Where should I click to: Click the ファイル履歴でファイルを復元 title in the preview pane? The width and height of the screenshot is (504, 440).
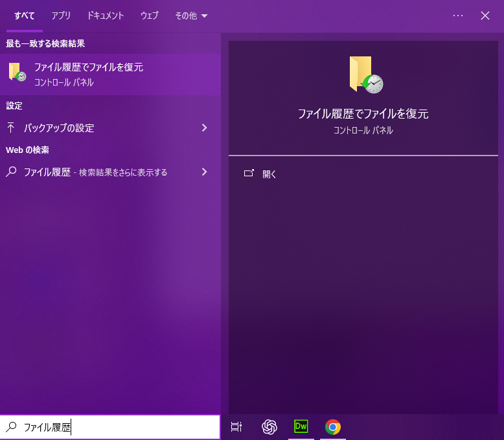(x=363, y=114)
